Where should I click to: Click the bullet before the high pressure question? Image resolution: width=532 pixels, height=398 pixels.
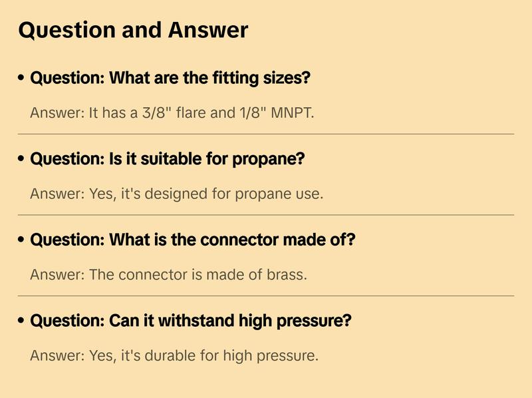coord(21,321)
